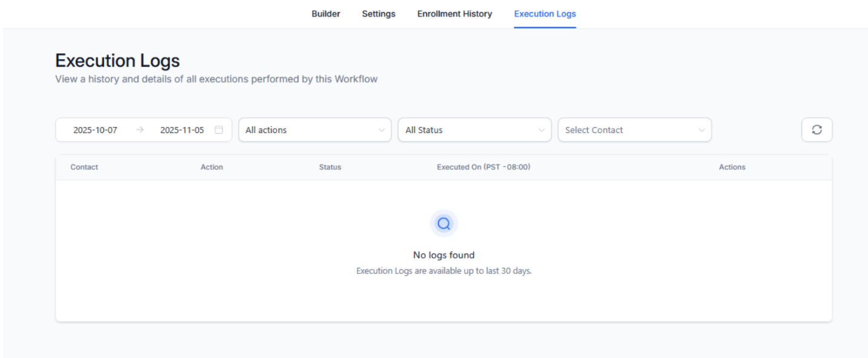Click the end date 2025-11-05 field
Viewport: 868px width, 358px height.
[x=182, y=130]
